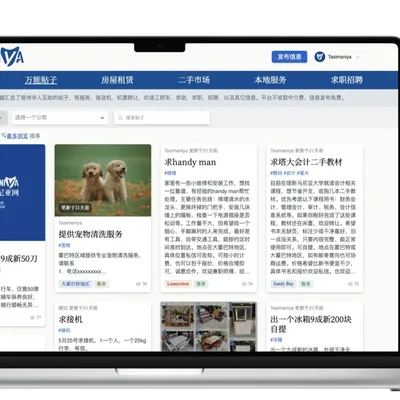
Task: Open the 出一个冰箱9成新200块自提 post title
Action: 311,324
